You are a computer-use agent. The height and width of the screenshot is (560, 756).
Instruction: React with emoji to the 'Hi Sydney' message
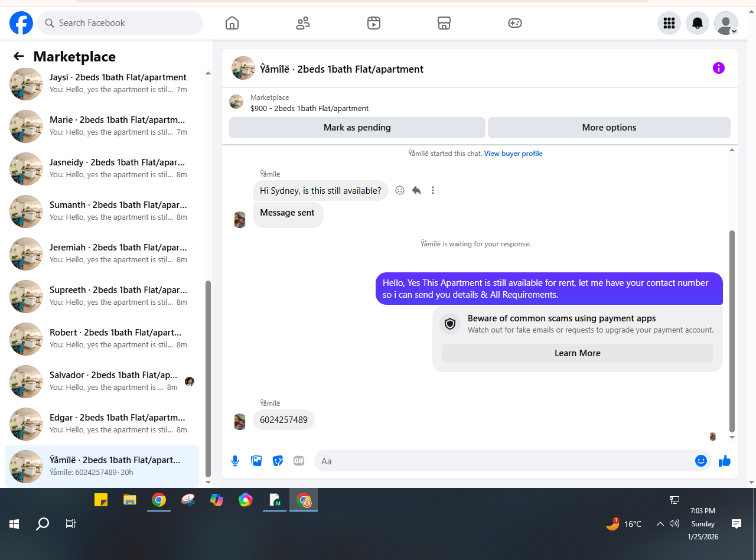(x=400, y=190)
